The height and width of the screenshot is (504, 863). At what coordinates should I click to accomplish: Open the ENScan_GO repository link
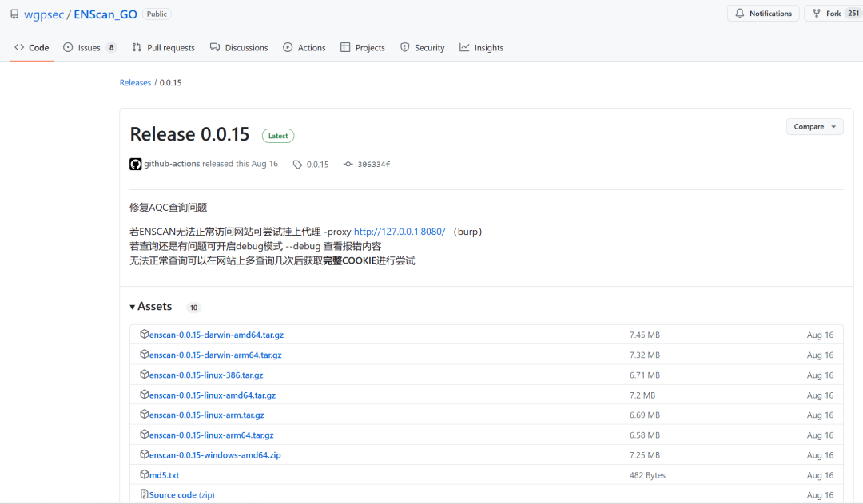(x=105, y=14)
